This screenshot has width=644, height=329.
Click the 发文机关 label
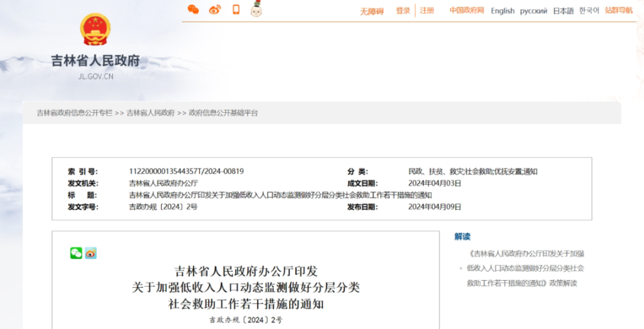click(83, 183)
